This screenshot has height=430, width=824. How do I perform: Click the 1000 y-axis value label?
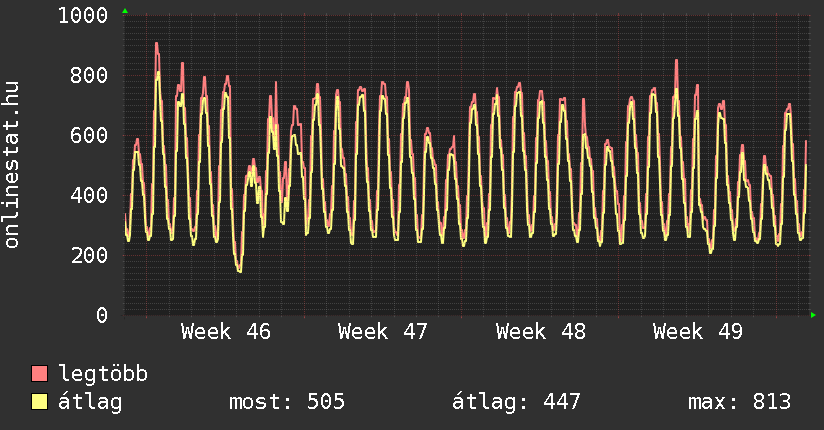click(x=83, y=15)
